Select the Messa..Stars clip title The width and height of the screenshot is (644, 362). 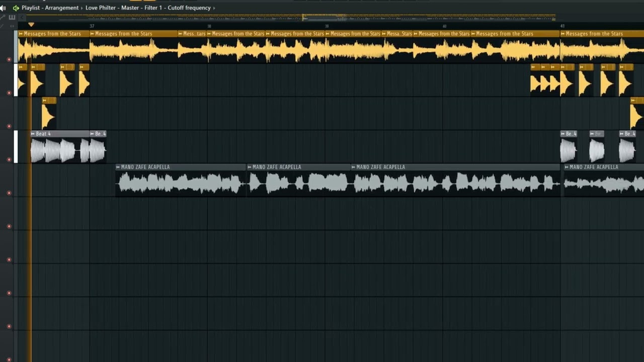coord(399,34)
